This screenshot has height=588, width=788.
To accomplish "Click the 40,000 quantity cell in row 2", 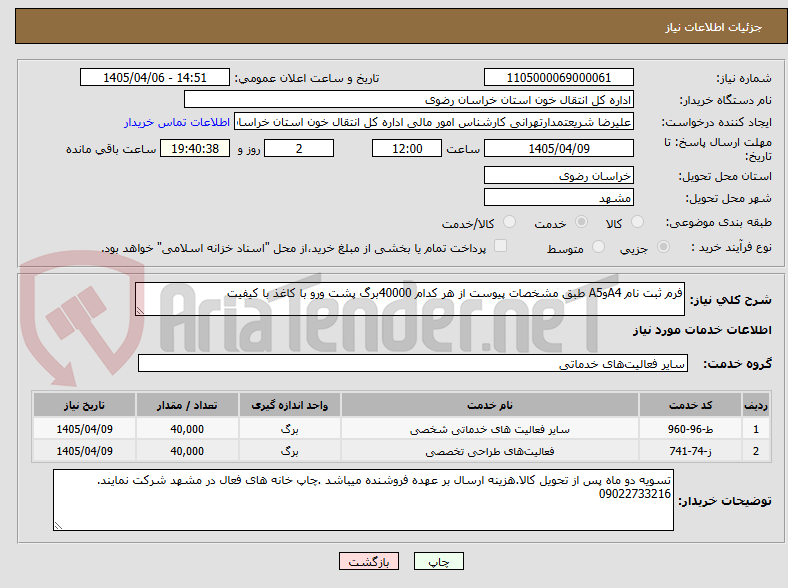I will (187, 451).
